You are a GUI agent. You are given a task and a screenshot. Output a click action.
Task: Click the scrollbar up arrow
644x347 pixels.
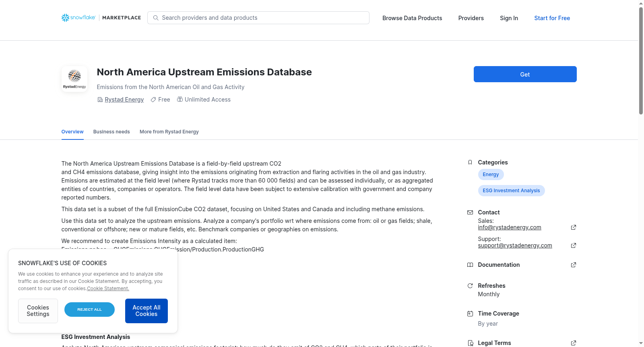pos(641,3)
